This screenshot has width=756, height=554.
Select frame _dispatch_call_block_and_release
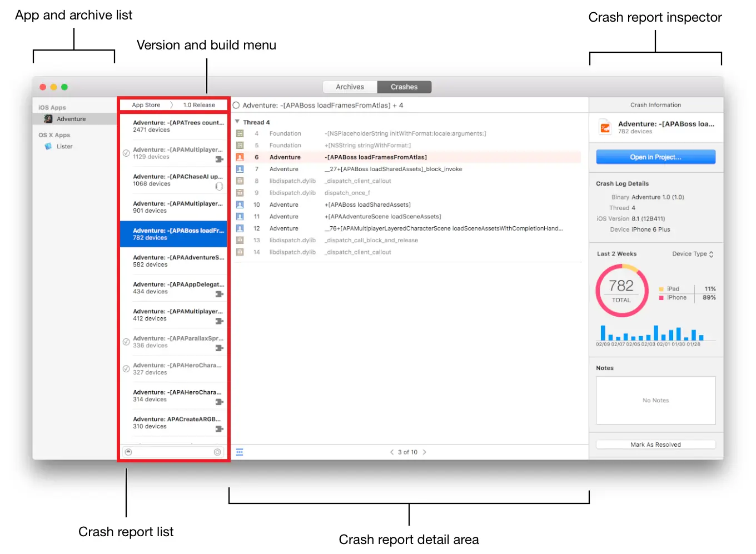409,240
